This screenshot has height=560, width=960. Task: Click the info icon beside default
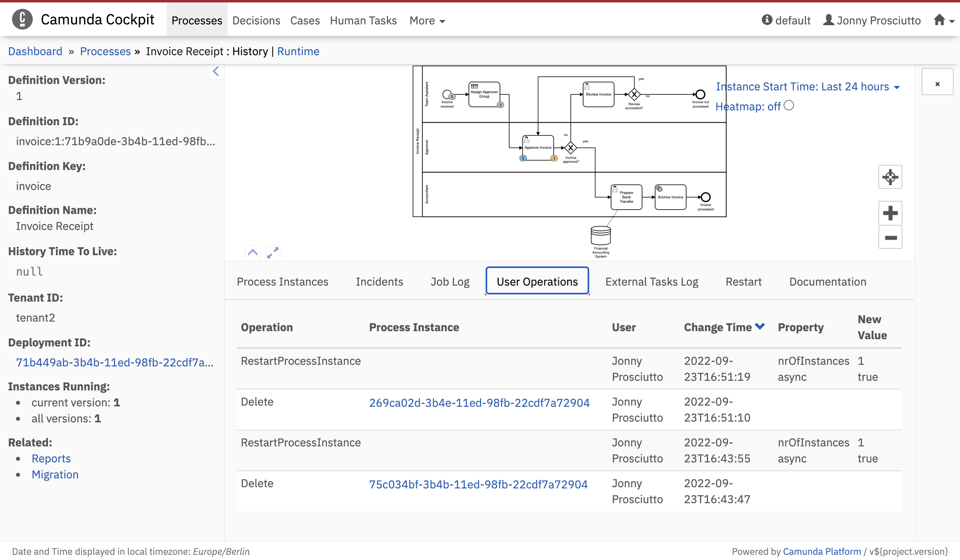point(767,20)
